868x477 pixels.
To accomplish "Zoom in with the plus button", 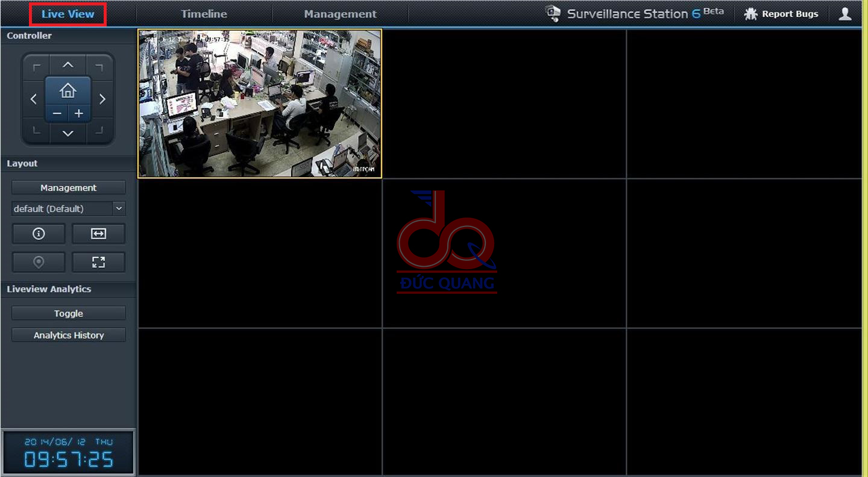I will [x=79, y=113].
